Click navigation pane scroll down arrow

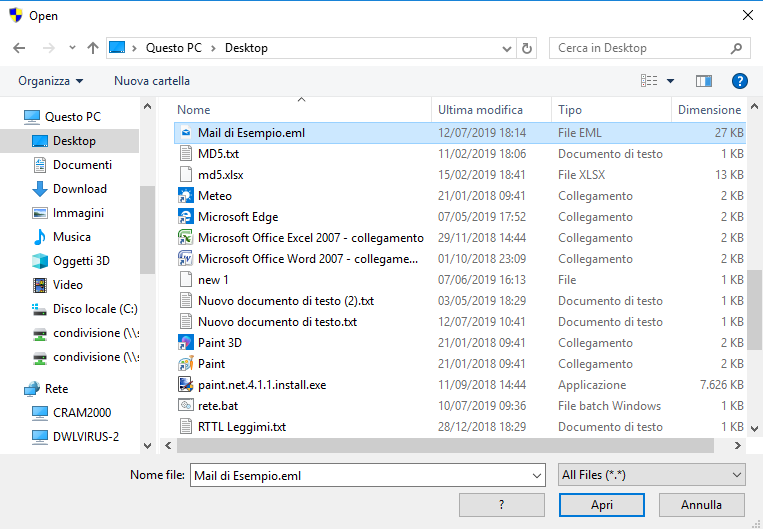click(x=147, y=445)
